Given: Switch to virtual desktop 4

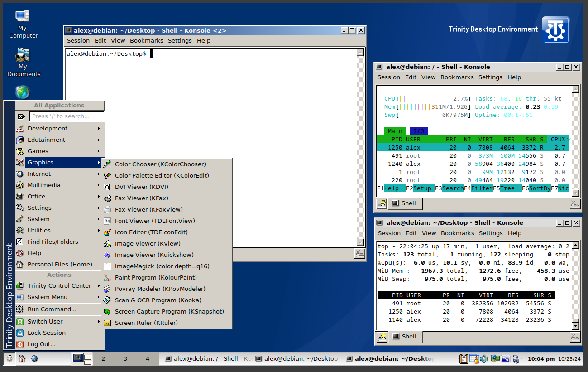Looking at the screenshot, I should coord(148,358).
